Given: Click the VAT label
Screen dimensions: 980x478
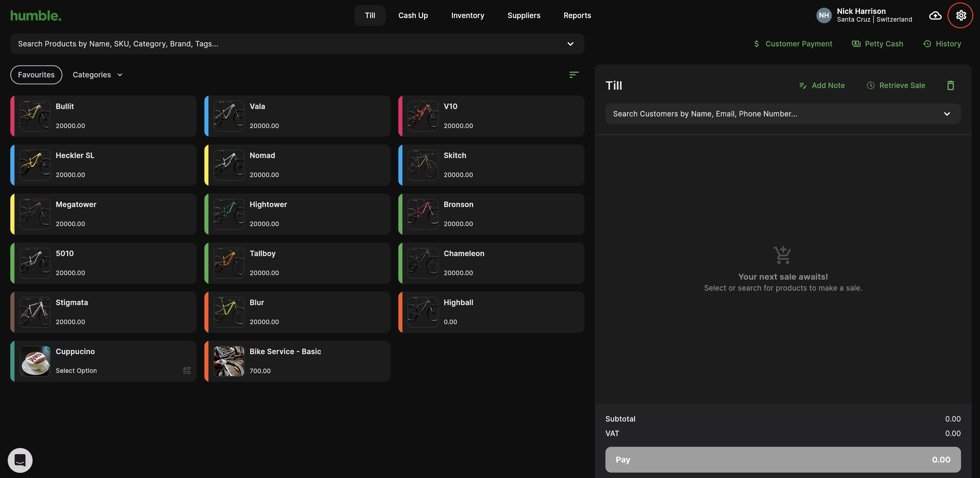Looking at the screenshot, I should [612, 433].
